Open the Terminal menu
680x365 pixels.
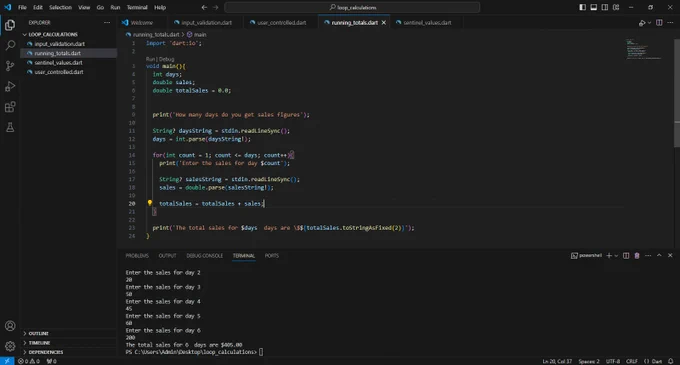137,7
